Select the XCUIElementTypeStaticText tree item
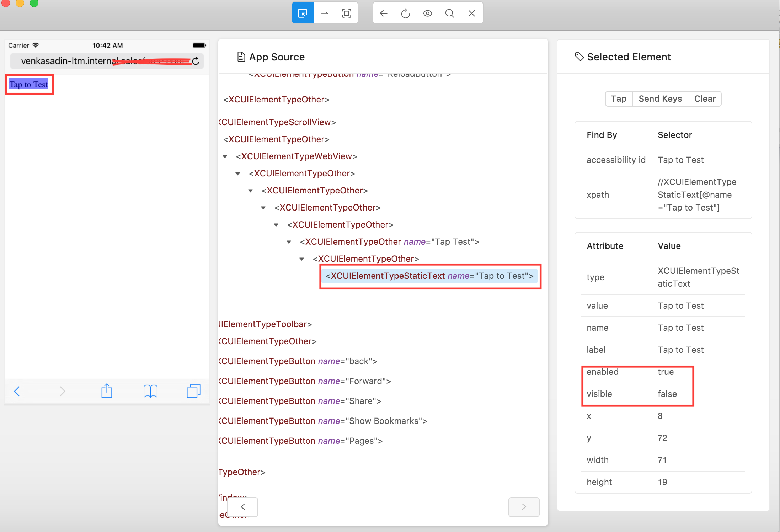780x532 pixels. pyautogui.click(x=429, y=276)
